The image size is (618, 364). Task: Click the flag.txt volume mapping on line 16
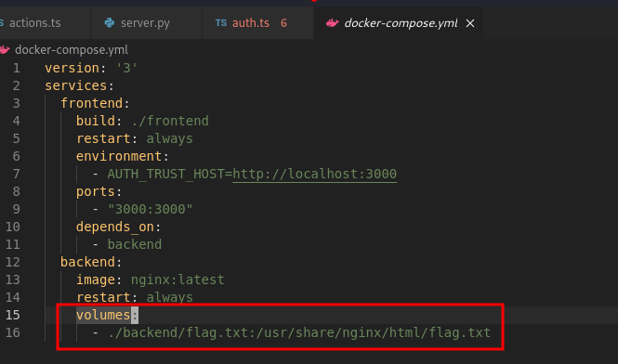pos(299,332)
